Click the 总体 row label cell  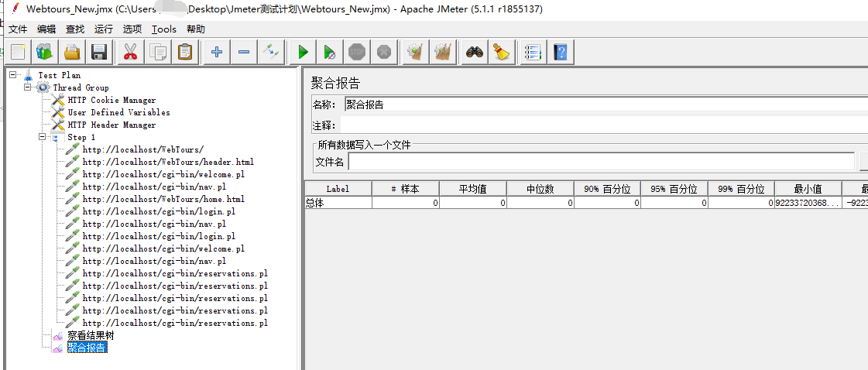[338, 203]
